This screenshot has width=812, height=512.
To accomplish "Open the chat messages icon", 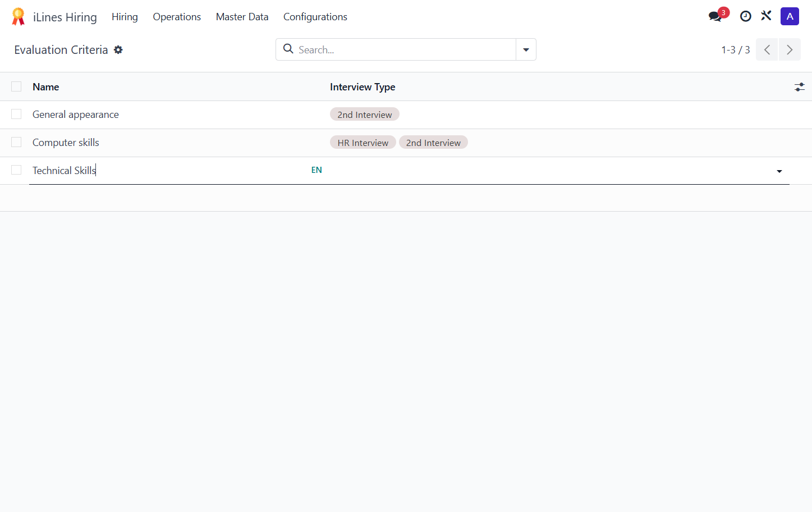I will coord(715,16).
